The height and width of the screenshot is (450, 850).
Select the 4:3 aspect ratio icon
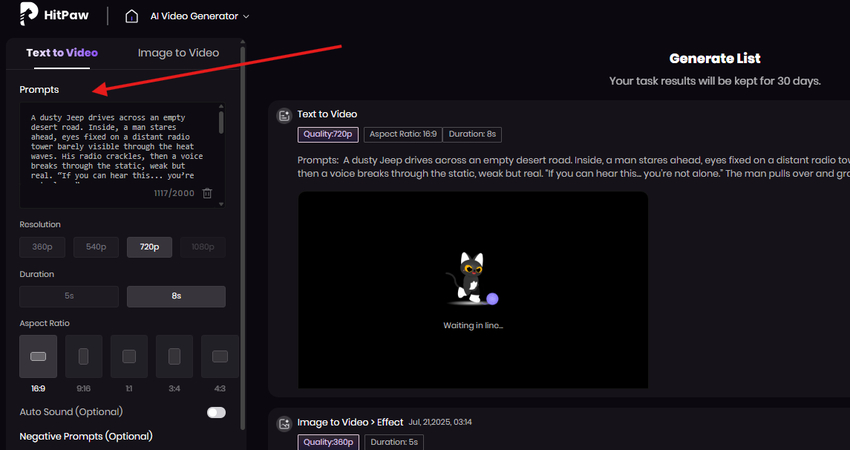220,356
